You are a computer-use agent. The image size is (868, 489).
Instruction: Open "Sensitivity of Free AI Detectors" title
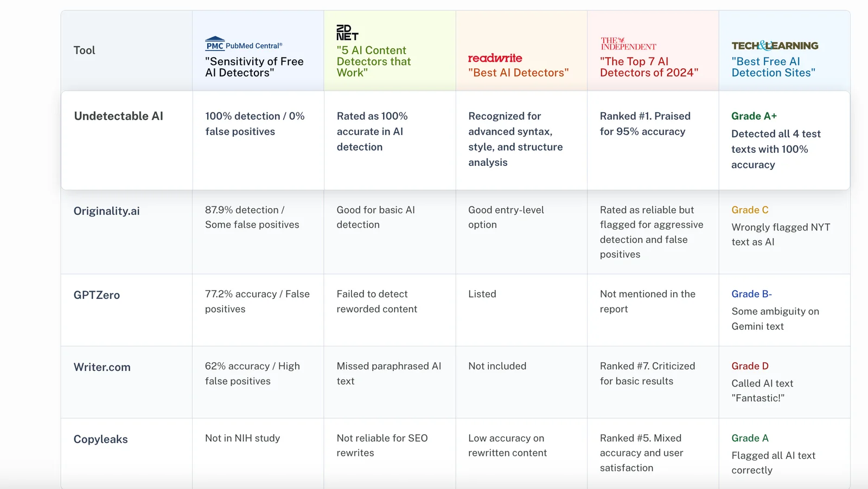click(254, 67)
